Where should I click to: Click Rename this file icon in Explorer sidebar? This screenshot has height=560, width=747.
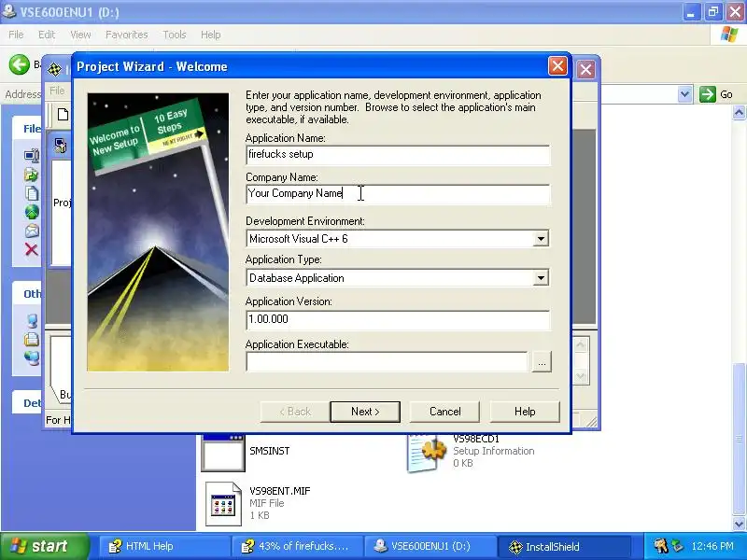coord(32,156)
